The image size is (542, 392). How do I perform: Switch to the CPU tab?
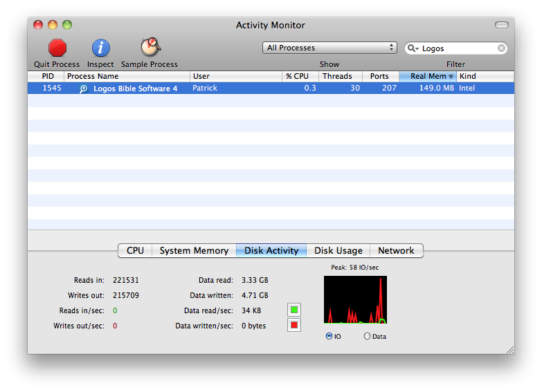pyautogui.click(x=135, y=250)
